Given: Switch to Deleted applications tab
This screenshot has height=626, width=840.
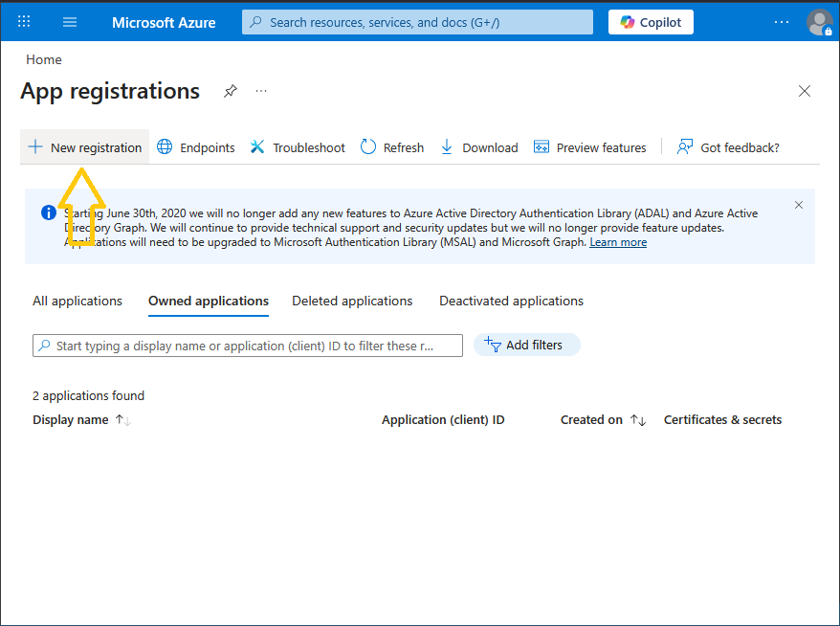Looking at the screenshot, I should [x=352, y=301].
